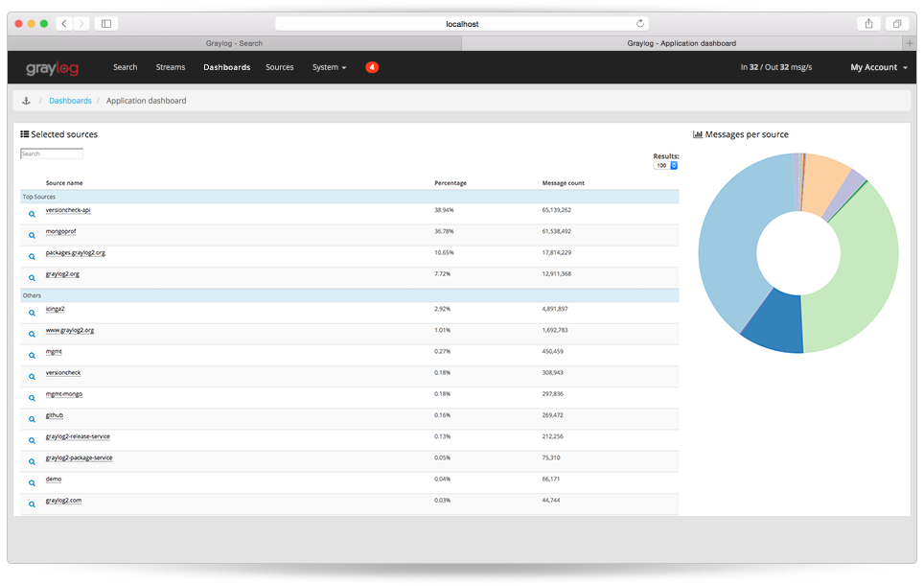Click the search icon beside demo

coord(32,482)
